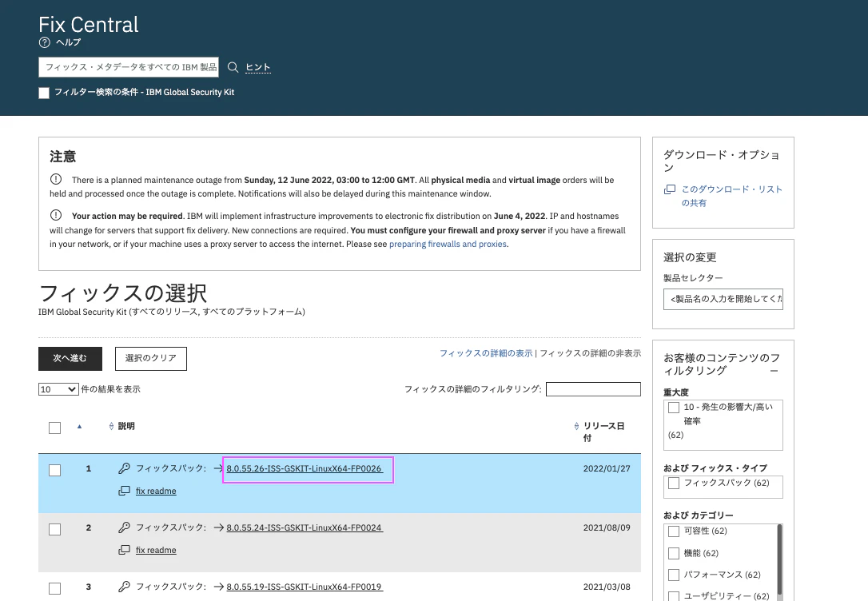Click the key icon in row 3
Screen dimensions: 868x601
tap(124, 587)
